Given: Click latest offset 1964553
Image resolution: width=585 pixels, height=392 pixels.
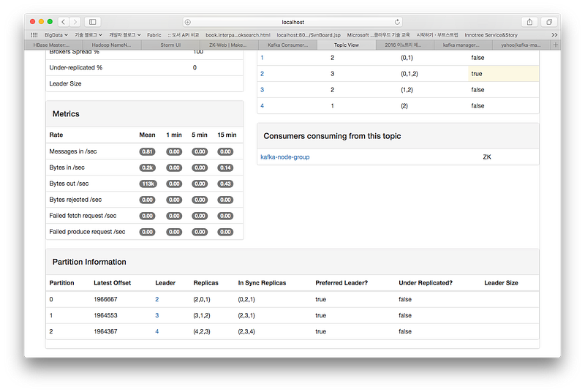Looking at the screenshot, I should (105, 315).
